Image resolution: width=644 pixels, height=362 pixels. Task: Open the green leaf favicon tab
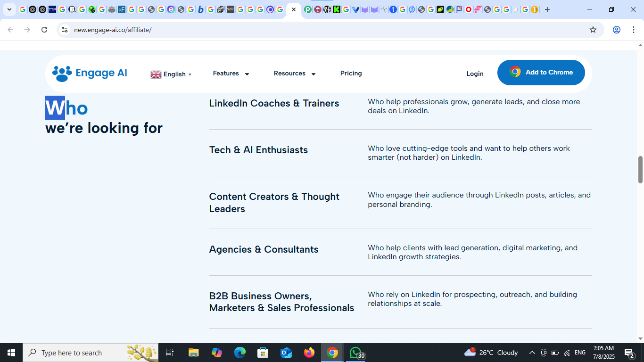click(440, 9)
